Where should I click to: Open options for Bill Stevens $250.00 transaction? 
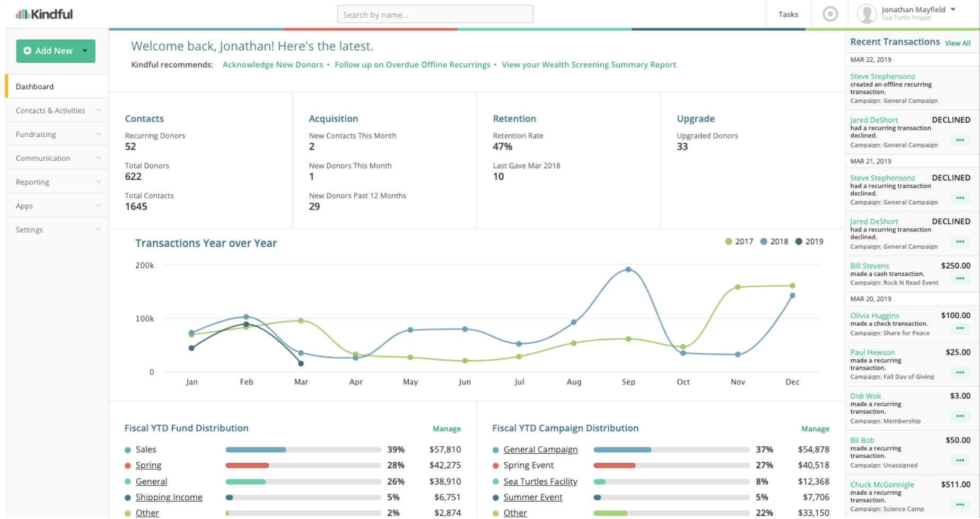(960, 279)
